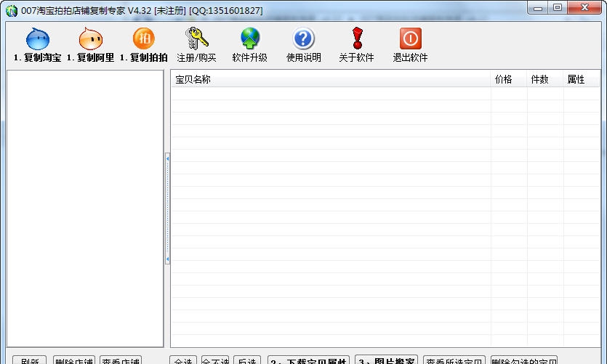Sort by 件数 column header
This screenshot has width=607, height=364.
[544, 79]
